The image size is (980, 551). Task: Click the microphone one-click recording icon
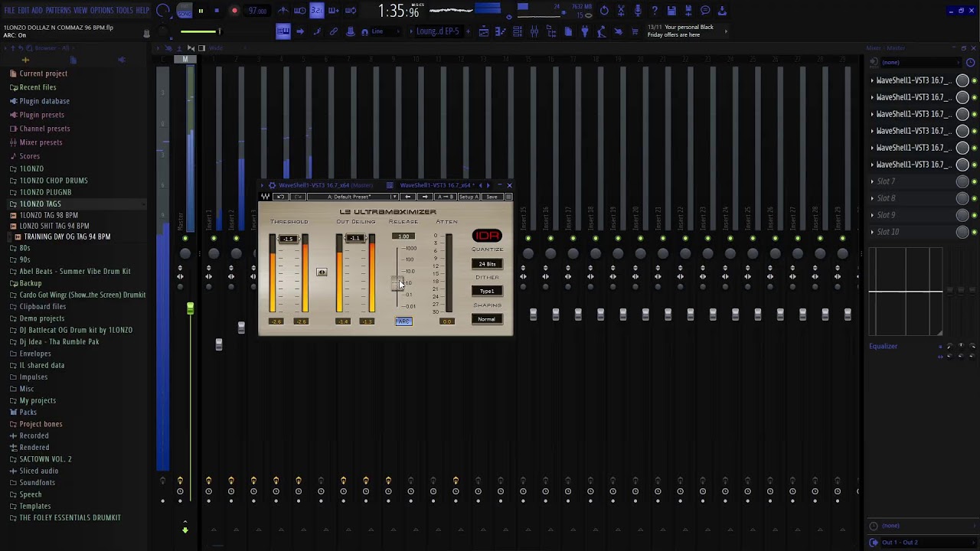pyautogui.click(x=638, y=11)
